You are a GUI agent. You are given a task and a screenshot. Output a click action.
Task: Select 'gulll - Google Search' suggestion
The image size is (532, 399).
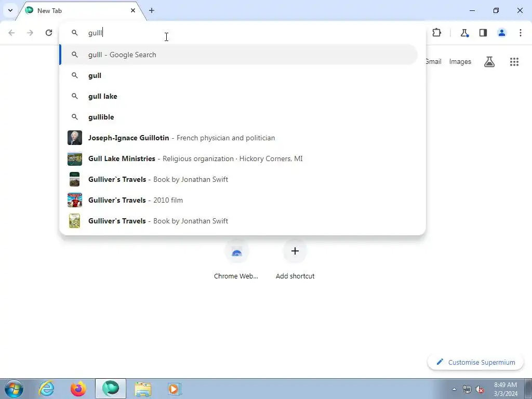tap(239, 55)
